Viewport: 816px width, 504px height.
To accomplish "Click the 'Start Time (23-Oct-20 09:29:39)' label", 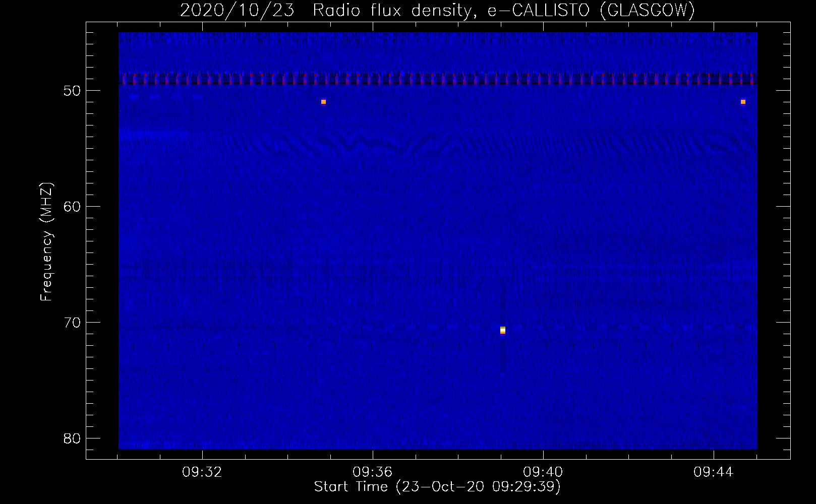I will tap(437, 487).
